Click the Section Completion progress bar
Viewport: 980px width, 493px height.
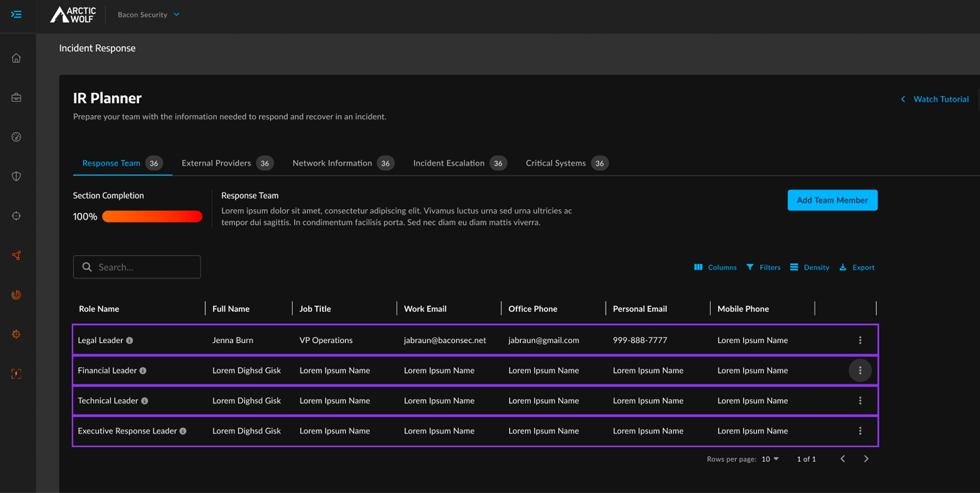tap(152, 216)
